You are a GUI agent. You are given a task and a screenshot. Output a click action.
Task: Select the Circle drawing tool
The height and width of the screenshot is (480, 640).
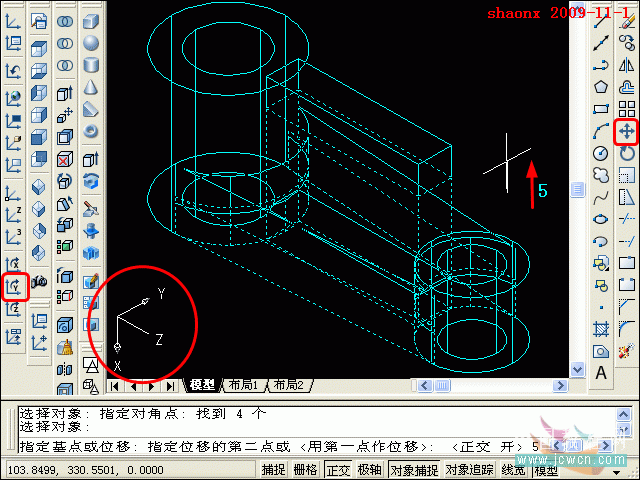coord(601,153)
